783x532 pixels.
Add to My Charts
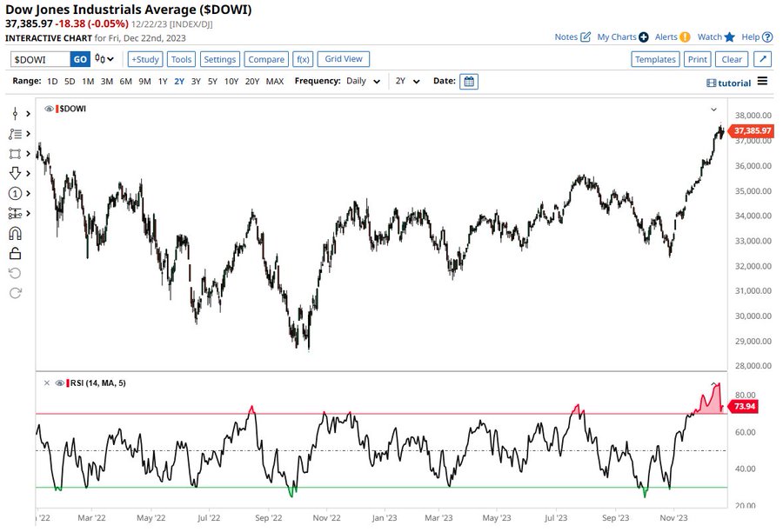(623, 37)
